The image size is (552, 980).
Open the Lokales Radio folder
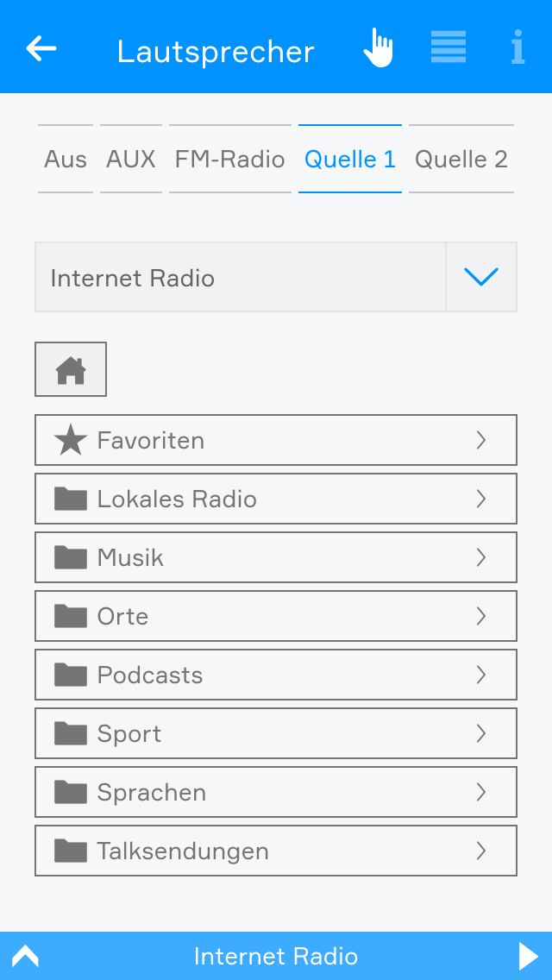click(x=276, y=499)
